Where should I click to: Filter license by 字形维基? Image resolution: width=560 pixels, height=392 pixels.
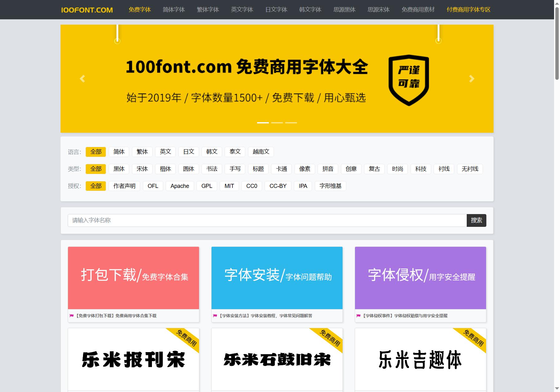point(330,186)
